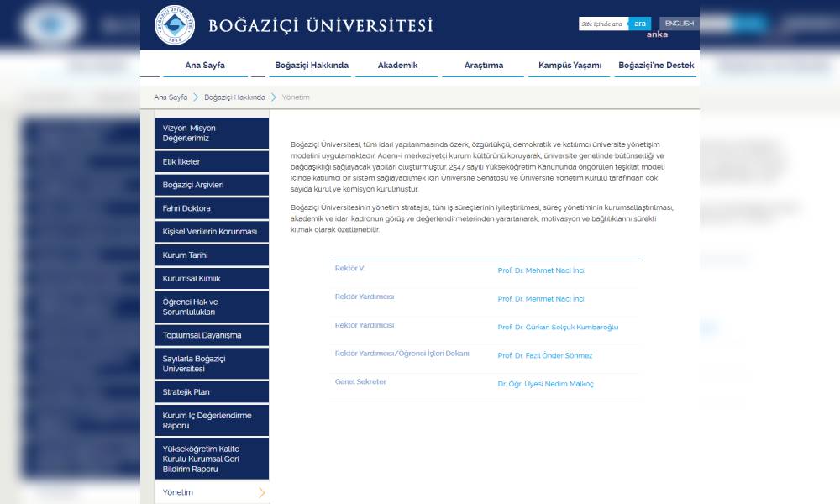The width and height of the screenshot is (840, 504).
Task: Open the Akademik navigation tab
Action: coord(397,66)
